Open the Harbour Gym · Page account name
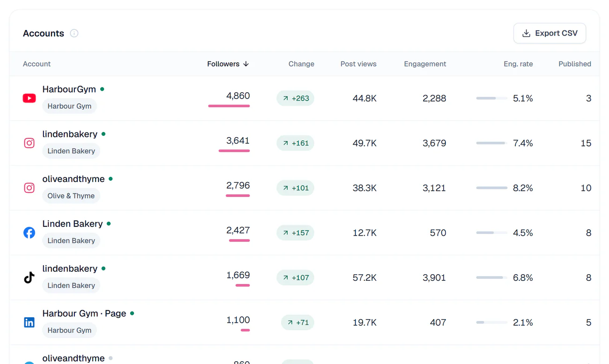This screenshot has width=609, height=364. tap(84, 313)
